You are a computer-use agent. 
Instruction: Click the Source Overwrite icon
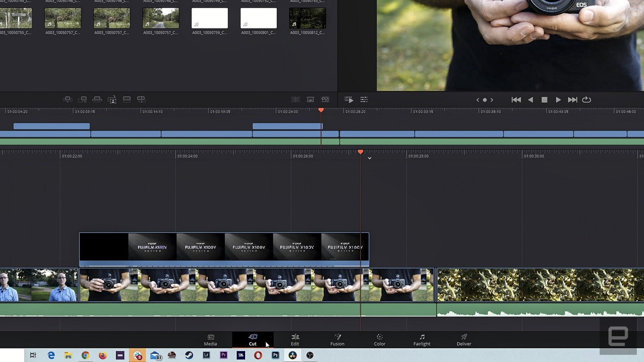click(x=141, y=99)
